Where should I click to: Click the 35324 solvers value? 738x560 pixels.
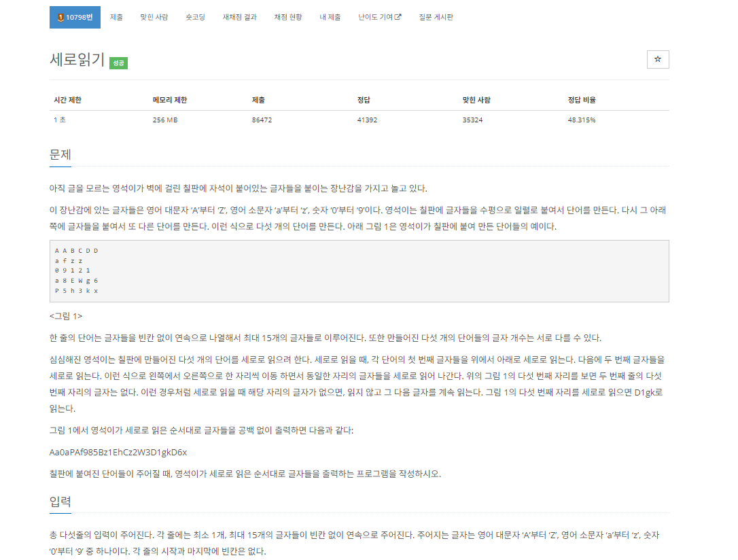coord(472,120)
